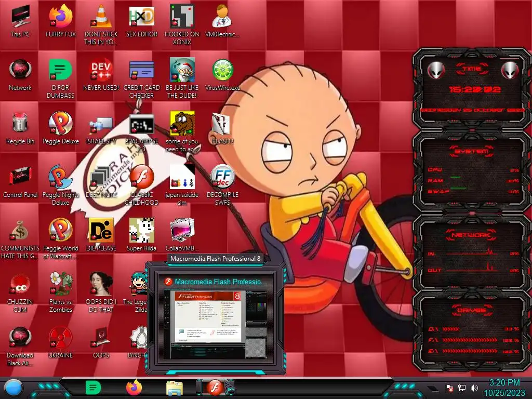Viewport: 532px width, 399px height.
Task: Click the E:\ drive usage bar
Action: pyautogui.click(x=473, y=351)
